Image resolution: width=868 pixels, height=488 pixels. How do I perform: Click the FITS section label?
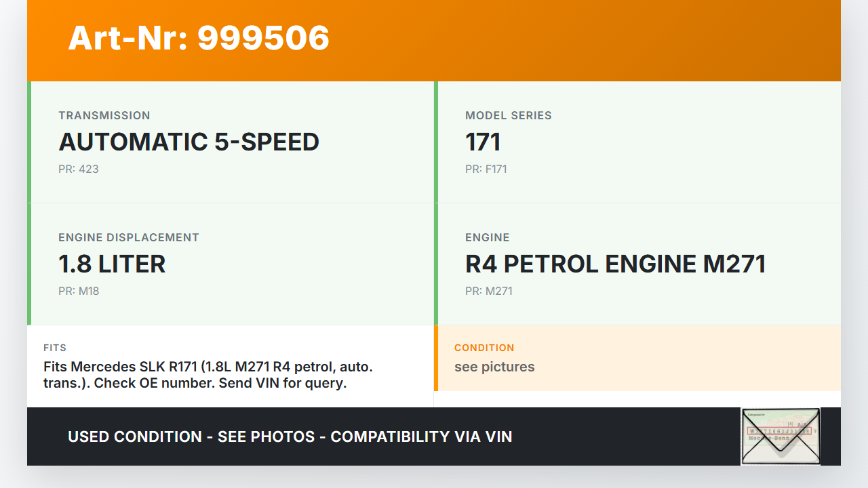coord(55,348)
